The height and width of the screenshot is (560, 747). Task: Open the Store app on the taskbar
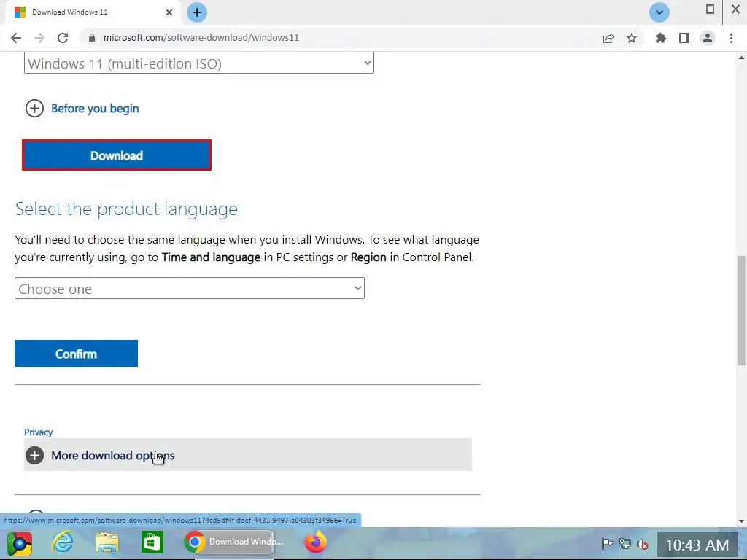tap(152, 542)
